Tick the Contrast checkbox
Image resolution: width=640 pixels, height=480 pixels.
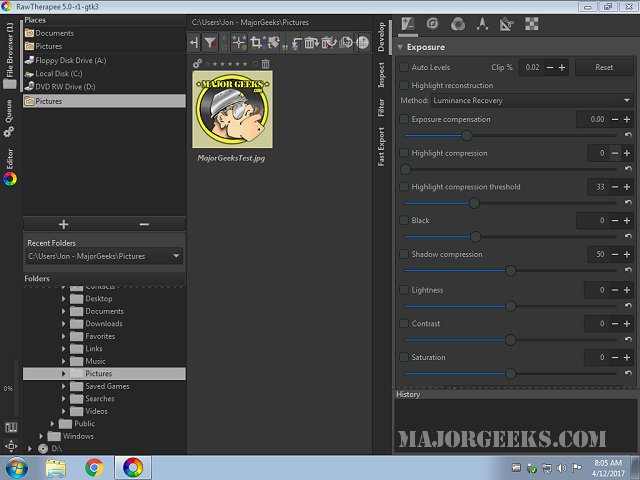coord(404,324)
